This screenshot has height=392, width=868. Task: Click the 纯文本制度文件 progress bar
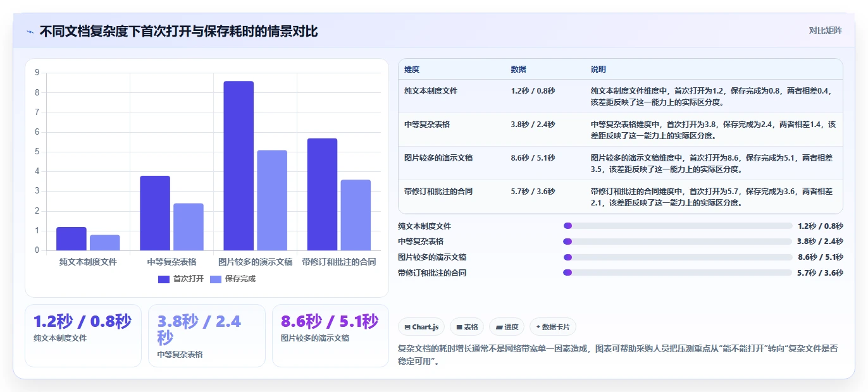click(x=678, y=226)
